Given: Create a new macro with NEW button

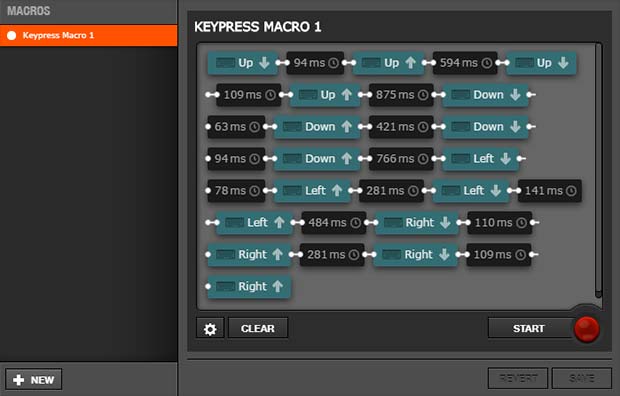Looking at the screenshot, I should pyautogui.click(x=34, y=380).
